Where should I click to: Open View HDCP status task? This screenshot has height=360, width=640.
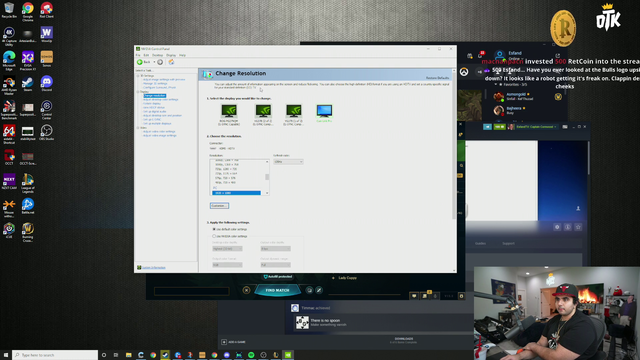pos(153,107)
